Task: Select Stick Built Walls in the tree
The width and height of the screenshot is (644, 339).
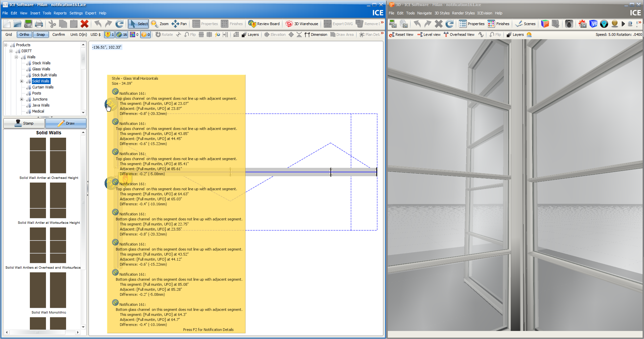Action: pos(44,75)
